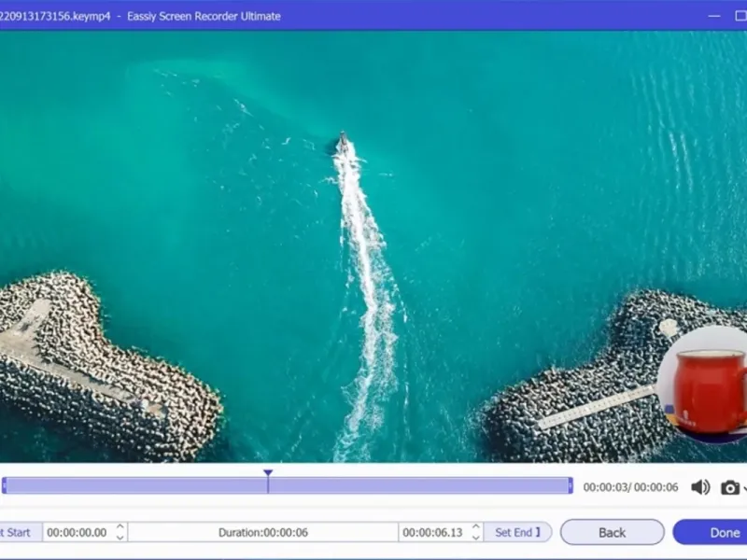Increase start time with up stepper arrow

(x=120, y=527)
